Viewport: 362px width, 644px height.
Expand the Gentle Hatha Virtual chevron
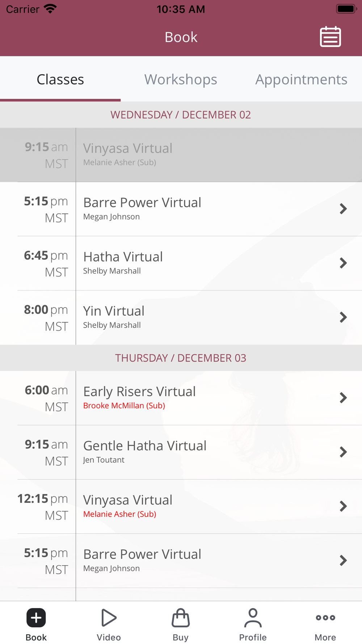343,452
